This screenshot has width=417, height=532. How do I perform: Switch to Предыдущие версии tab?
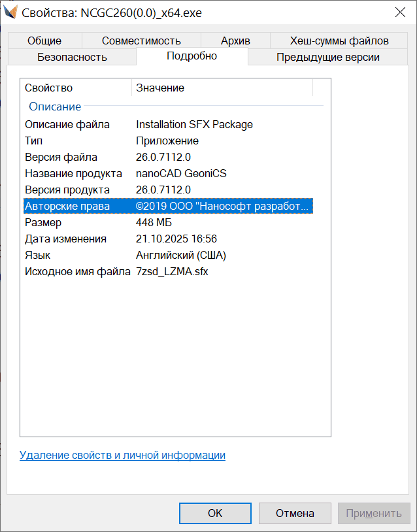pos(327,57)
